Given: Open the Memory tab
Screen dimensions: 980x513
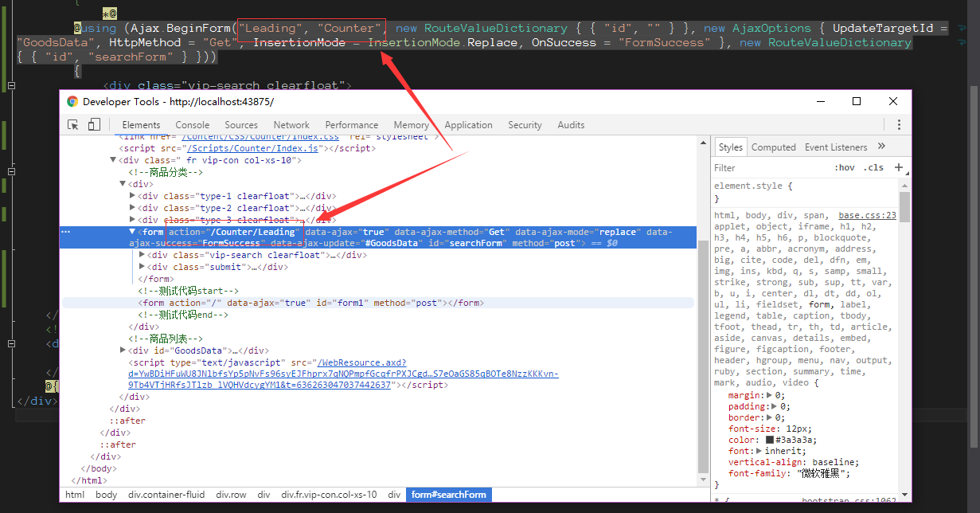Looking at the screenshot, I should coord(411,125).
